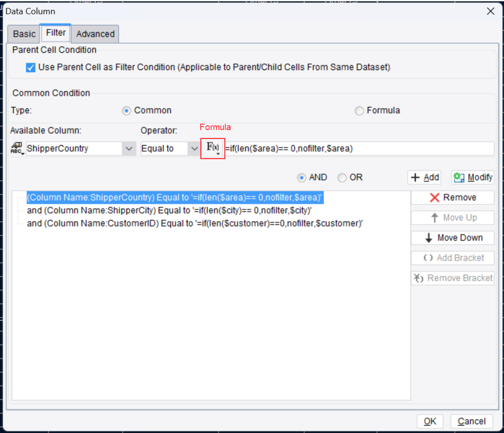Click the ABC column type icon
The image size is (504, 433).
pos(17,149)
